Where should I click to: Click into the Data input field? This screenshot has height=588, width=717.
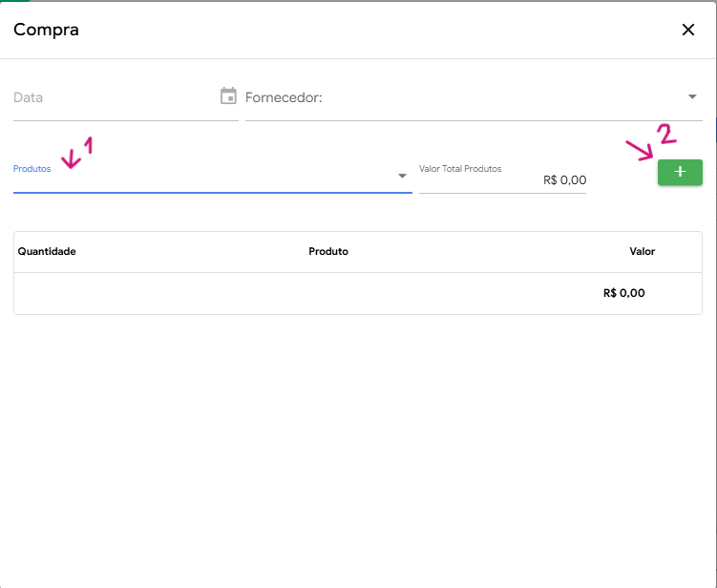tap(110, 97)
